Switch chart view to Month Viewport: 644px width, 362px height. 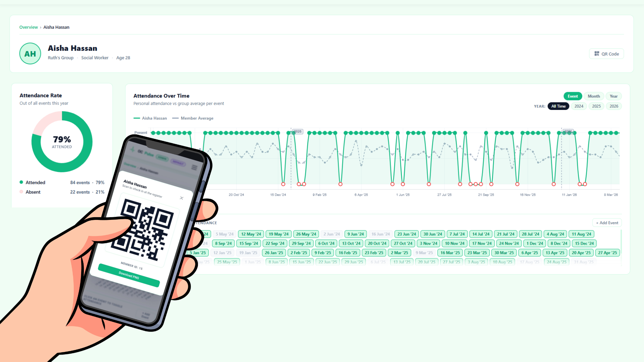594,96
